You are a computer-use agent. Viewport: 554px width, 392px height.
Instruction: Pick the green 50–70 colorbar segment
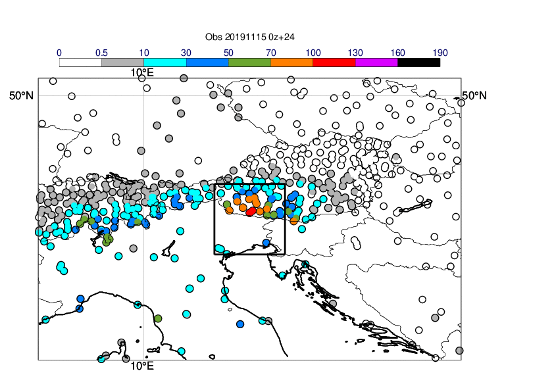tap(250, 62)
